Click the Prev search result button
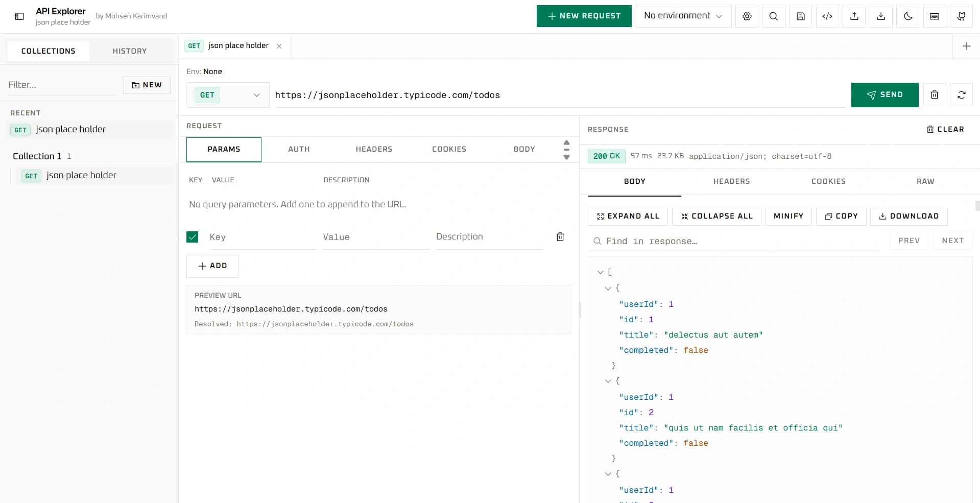 [909, 241]
